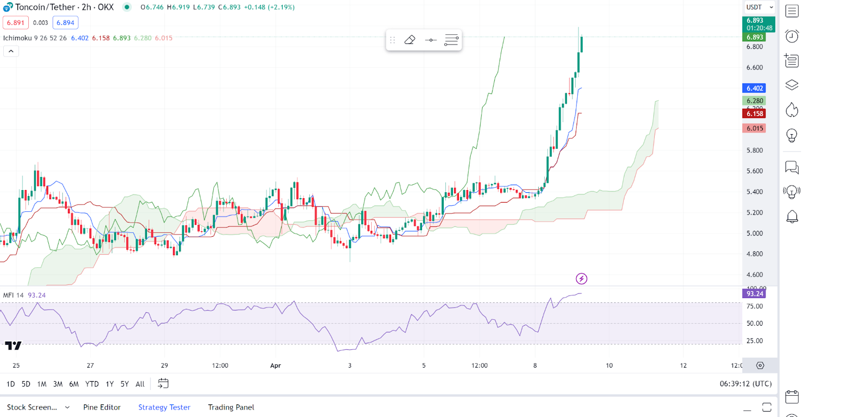868x417 pixels.
Task: Click the 75.00 MFI scale level
Action: point(755,306)
